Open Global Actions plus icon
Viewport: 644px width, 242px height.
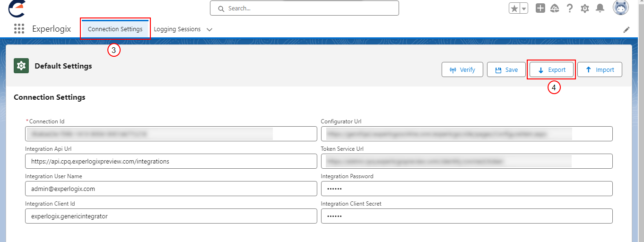(540, 8)
